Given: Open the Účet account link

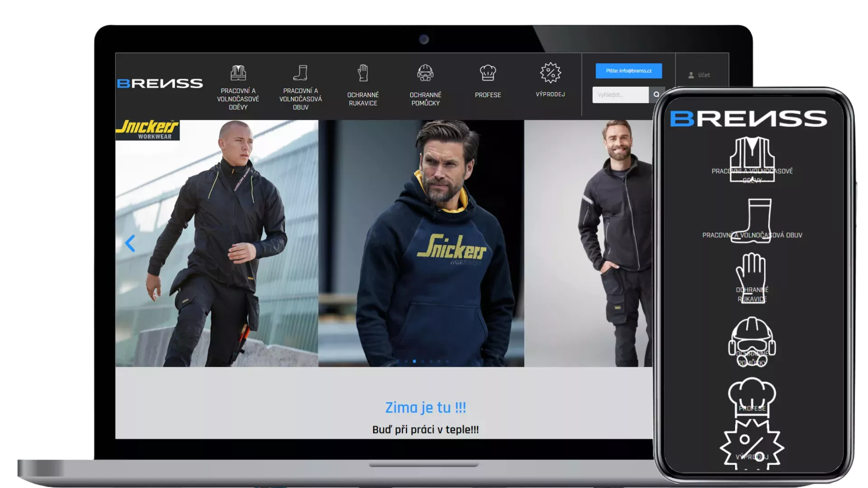Looking at the screenshot, I should click(704, 75).
